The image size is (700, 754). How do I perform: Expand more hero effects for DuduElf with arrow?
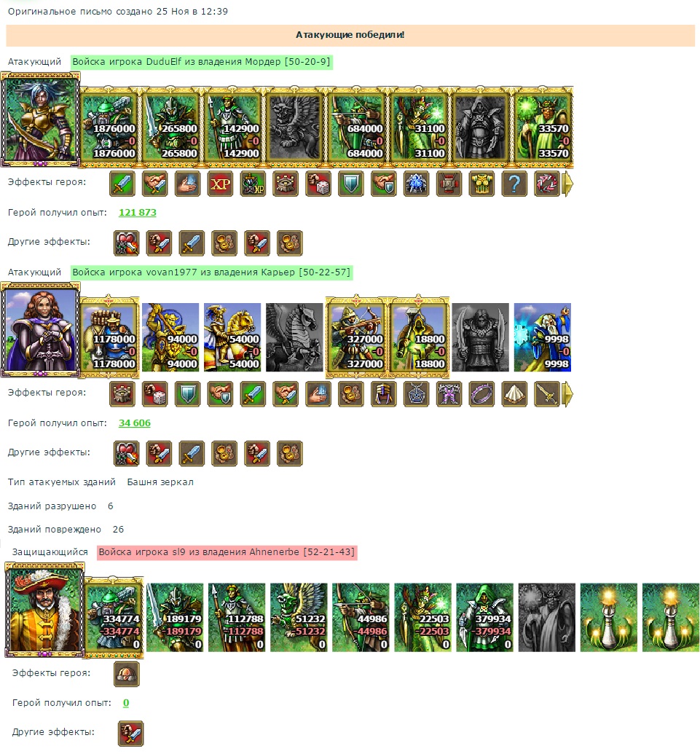(x=567, y=184)
